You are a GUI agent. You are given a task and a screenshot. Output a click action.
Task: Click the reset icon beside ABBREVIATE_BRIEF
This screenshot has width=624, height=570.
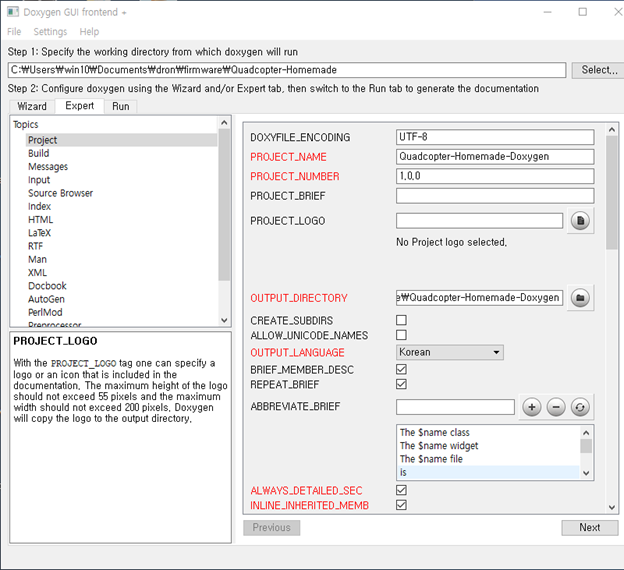tap(580, 407)
